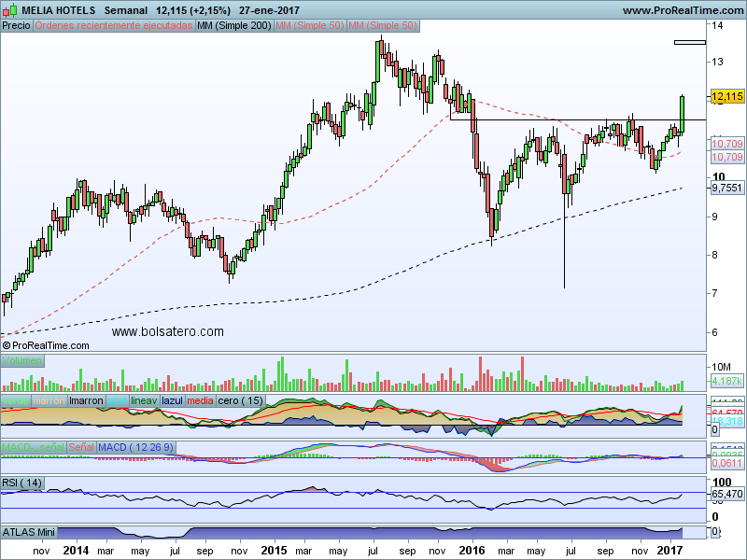Viewport: 747px width, 560px height.
Task: Open the www.ProRealTime.com link at top right
Action: [x=682, y=10]
